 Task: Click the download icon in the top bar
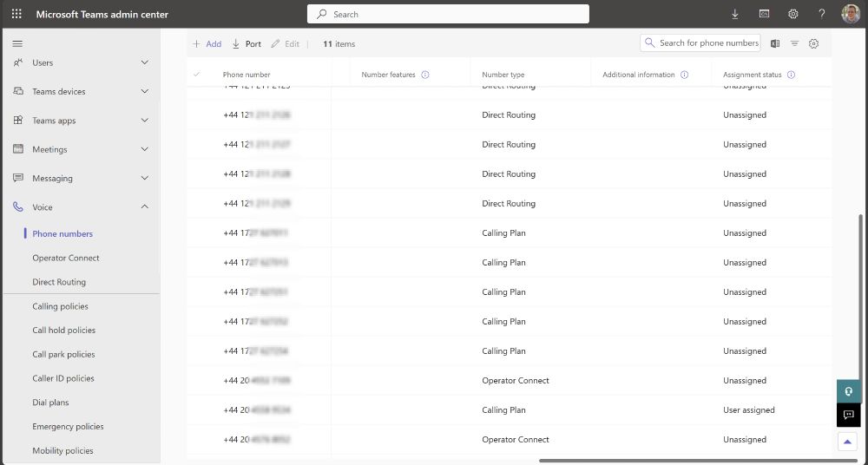coord(735,15)
